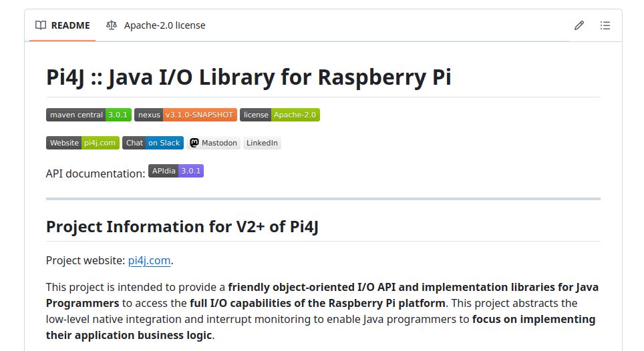Open the README outline list icon
This screenshot has width=644, height=351.
pyautogui.click(x=605, y=25)
